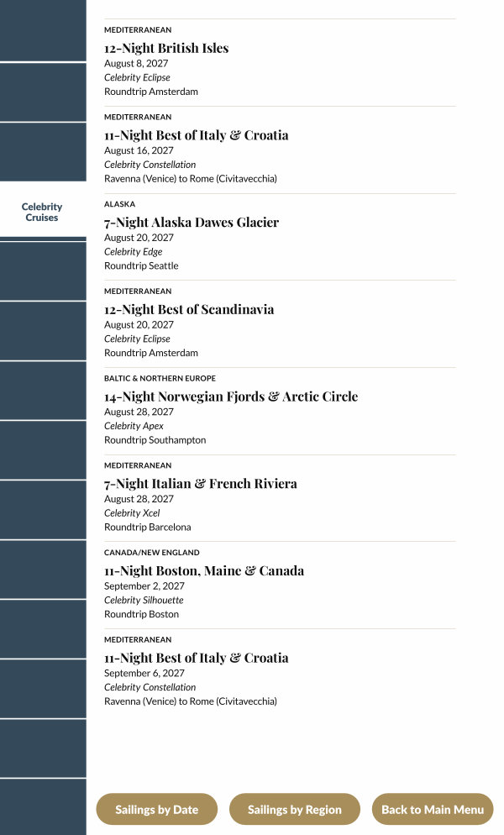Click the Roundtrip Seattle port line
Screen dimensions: 504x835
click(141, 265)
